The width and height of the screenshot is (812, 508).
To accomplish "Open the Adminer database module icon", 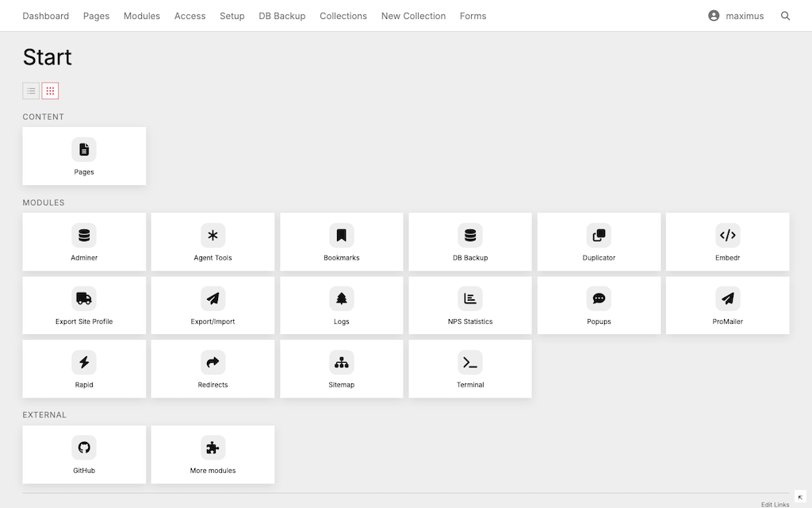I will point(84,236).
